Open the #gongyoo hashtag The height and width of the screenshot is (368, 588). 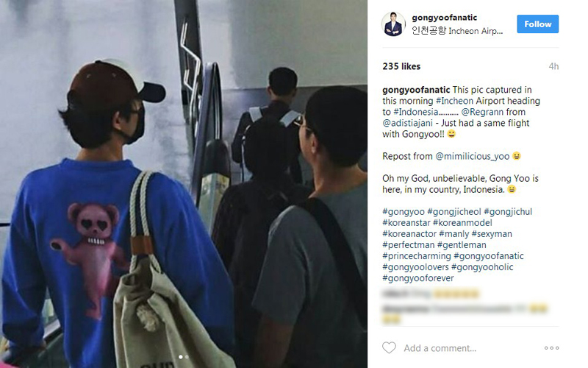click(x=404, y=212)
